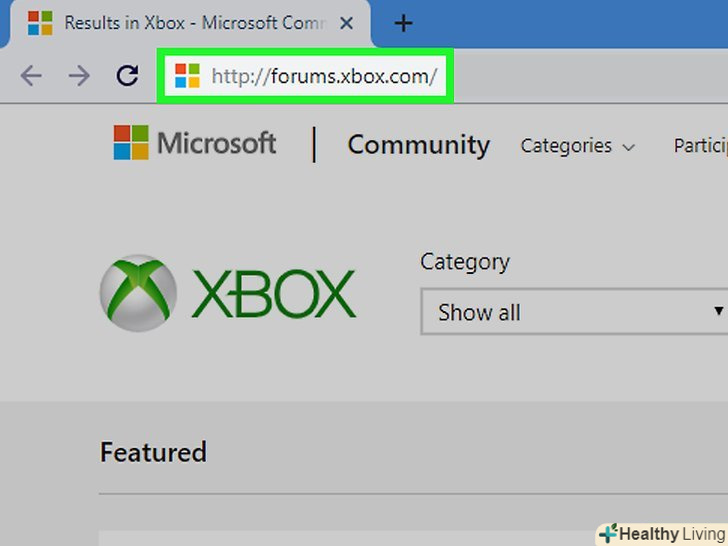Image resolution: width=728 pixels, height=546 pixels.
Task: Open a new tab with the plus button
Action: click(x=403, y=23)
